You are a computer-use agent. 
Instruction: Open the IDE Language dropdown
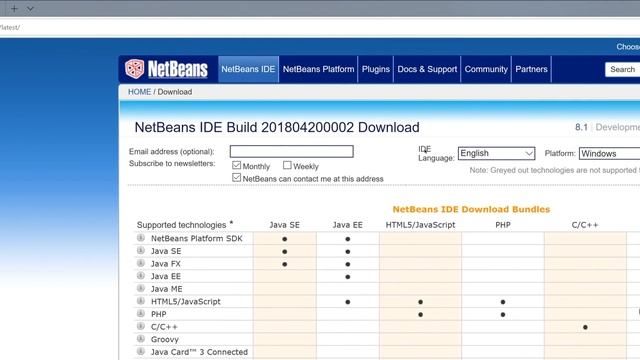pyautogui.click(x=496, y=153)
